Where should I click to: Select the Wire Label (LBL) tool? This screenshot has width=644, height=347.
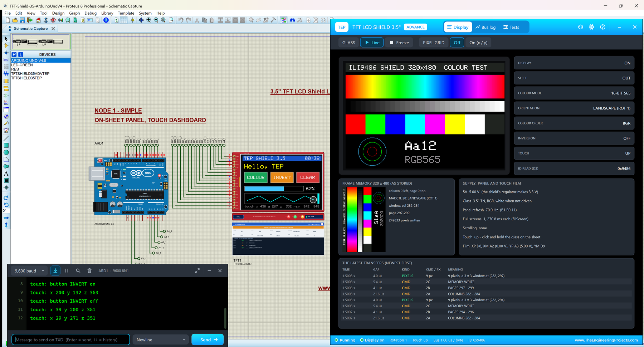pyautogui.click(x=6, y=60)
